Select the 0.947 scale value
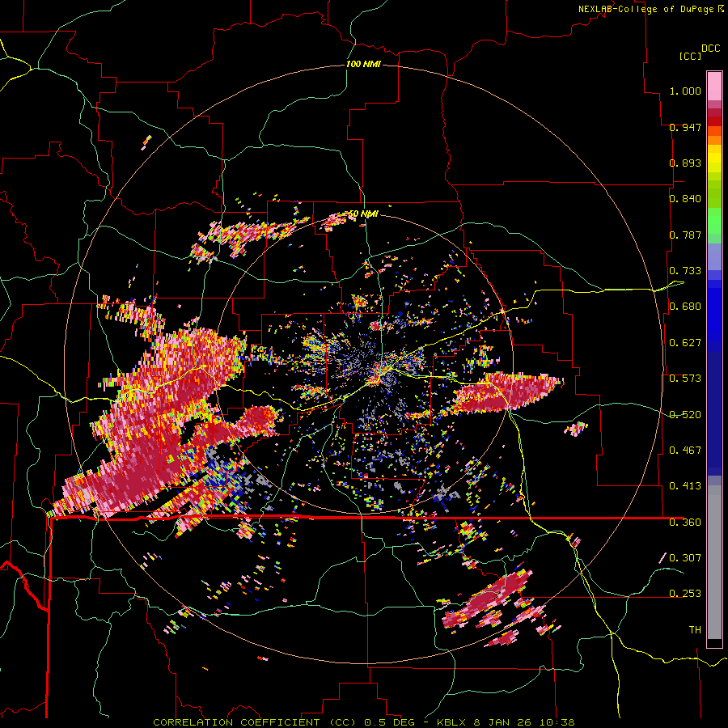This screenshot has width=728, height=728. 685,127
